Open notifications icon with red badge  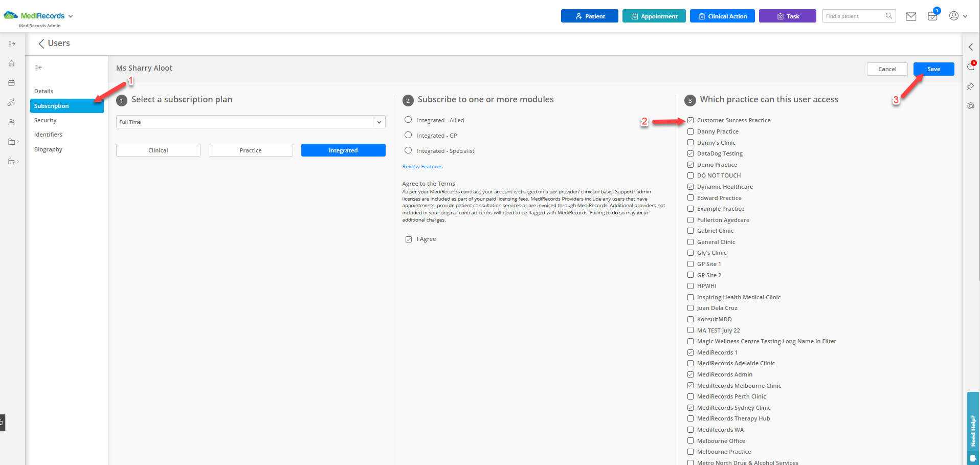(x=971, y=67)
